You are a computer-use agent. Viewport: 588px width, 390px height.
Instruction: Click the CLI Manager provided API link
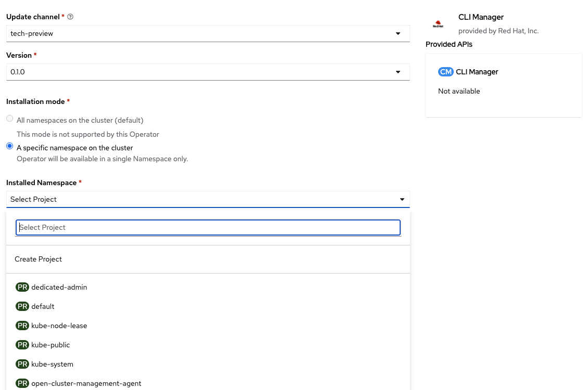point(477,72)
